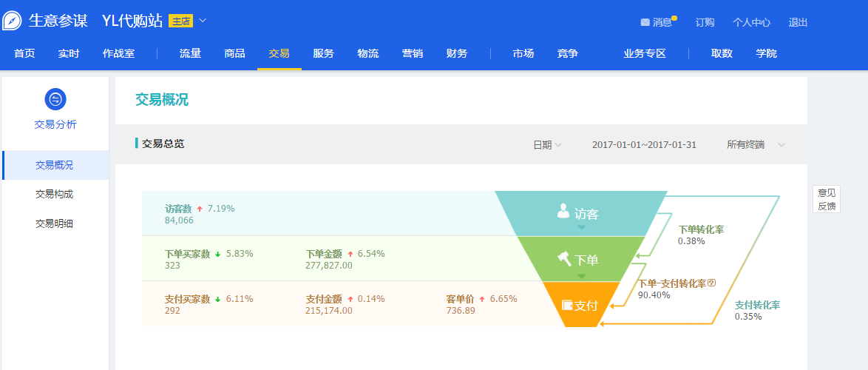The height and width of the screenshot is (370, 868).
Task: Open 消息 messages link
Action: click(662, 23)
